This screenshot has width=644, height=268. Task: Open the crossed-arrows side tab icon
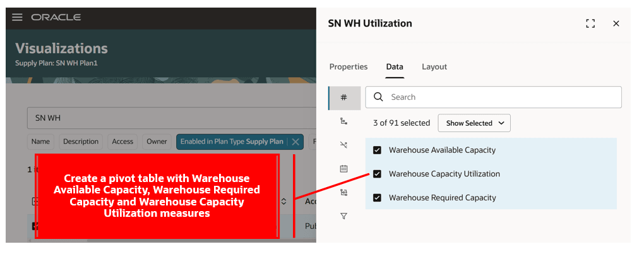click(x=344, y=145)
